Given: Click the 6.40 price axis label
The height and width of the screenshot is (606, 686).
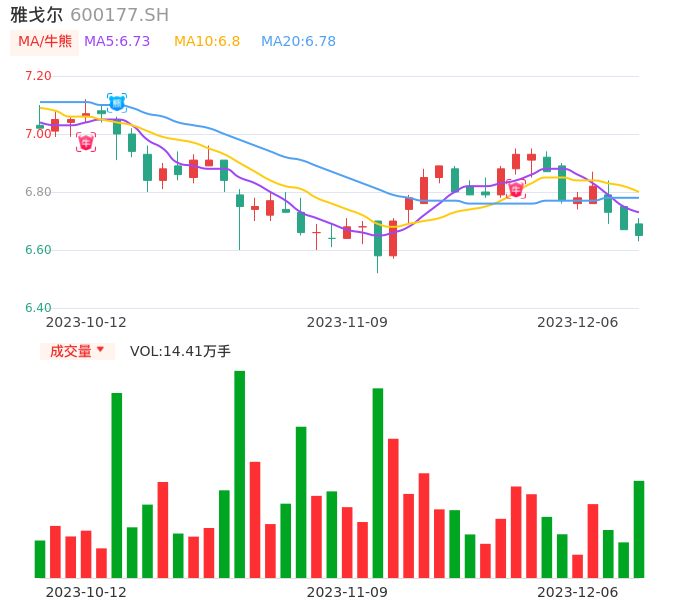Looking at the screenshot, I should click(38, 308).
